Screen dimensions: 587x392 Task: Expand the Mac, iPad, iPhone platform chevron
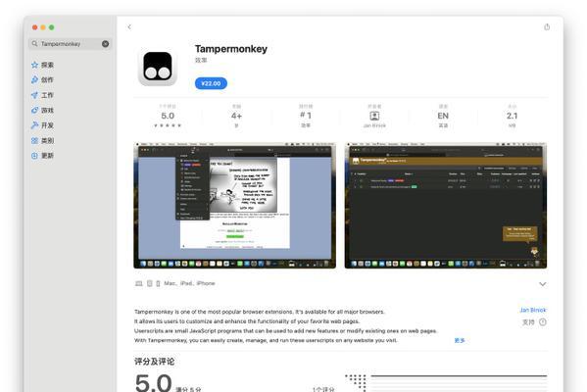(543, 284)
